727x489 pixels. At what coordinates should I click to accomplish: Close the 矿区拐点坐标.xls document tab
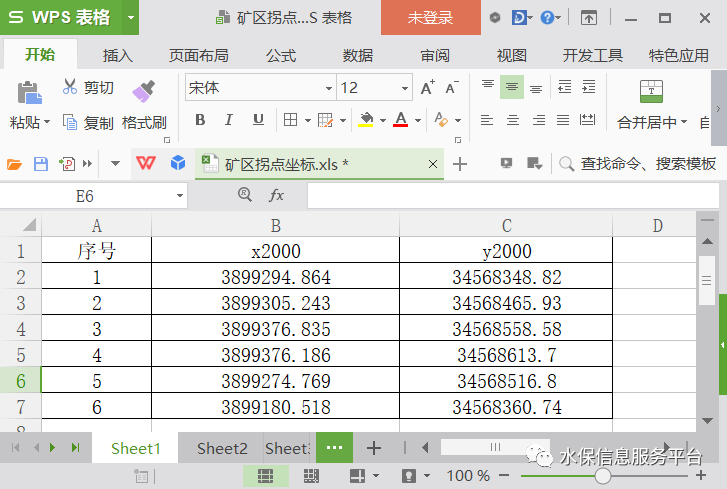point(433,164)
